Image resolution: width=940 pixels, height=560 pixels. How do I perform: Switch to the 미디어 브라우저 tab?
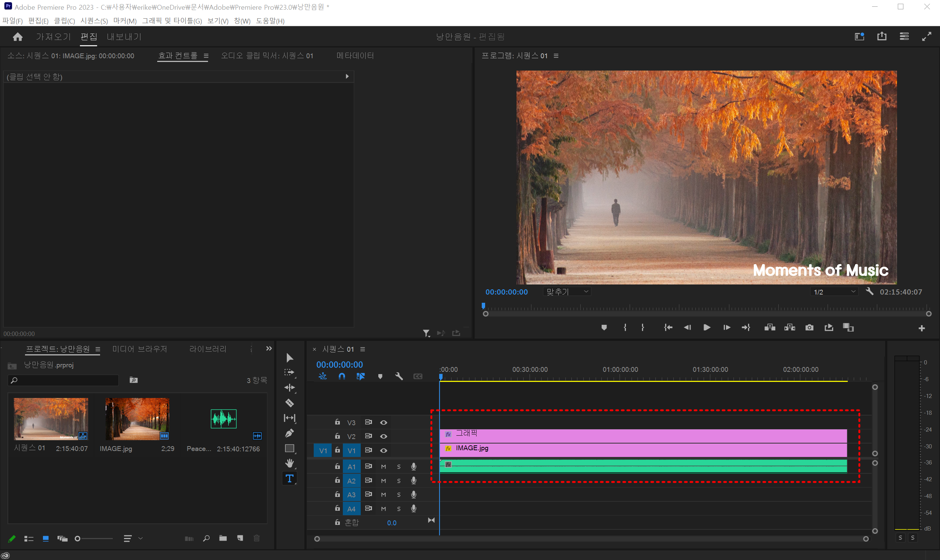(139, 349)
